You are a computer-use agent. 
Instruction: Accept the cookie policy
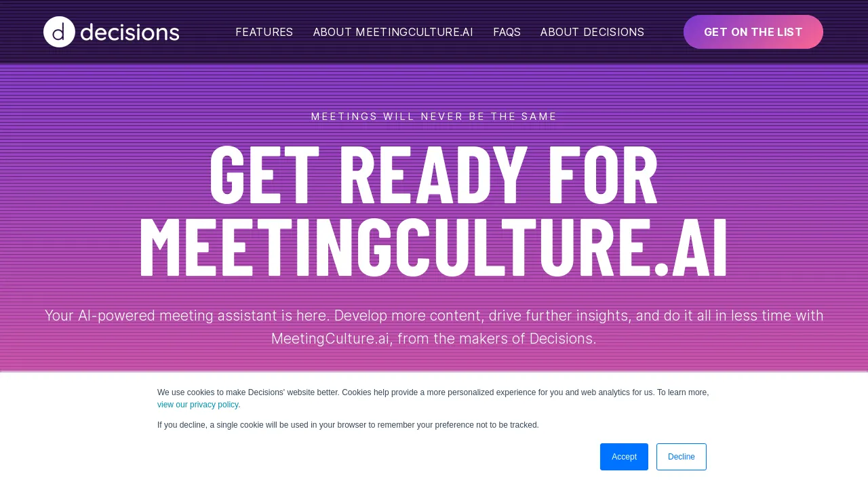pos(624,457)
